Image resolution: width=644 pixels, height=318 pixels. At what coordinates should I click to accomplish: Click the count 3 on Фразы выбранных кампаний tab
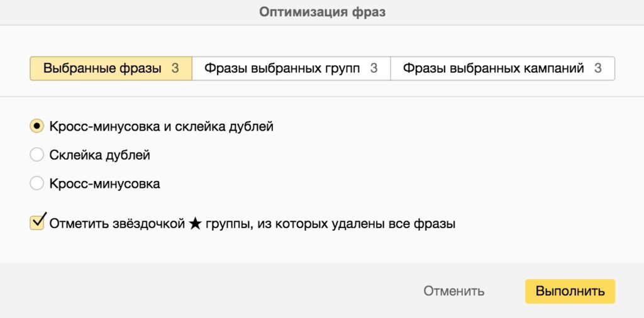(598, 69)
